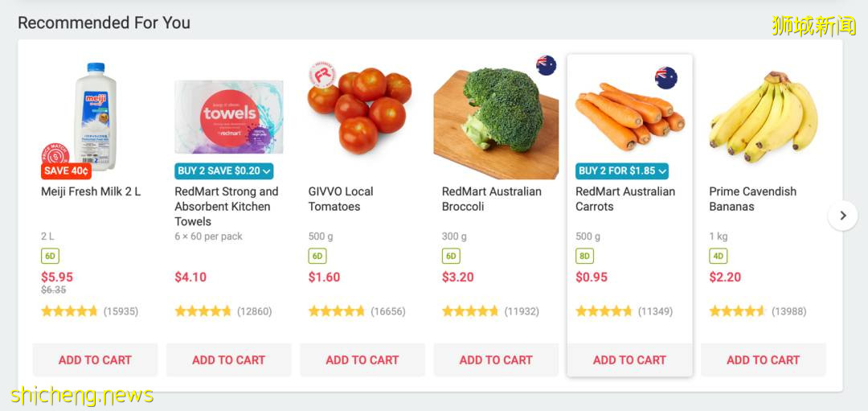Click the 4D freshness badge under bananas
868x411 pixels.
719,257
